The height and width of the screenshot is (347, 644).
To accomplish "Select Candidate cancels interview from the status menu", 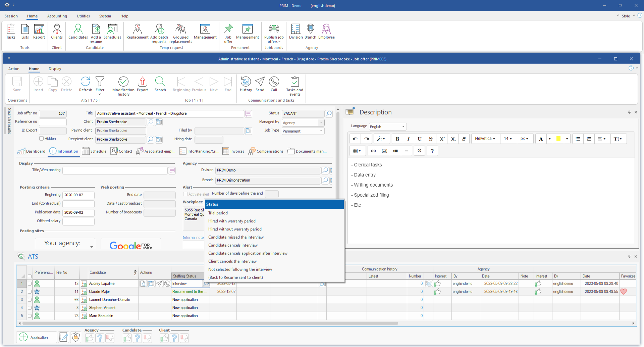I will click(233, 245).
